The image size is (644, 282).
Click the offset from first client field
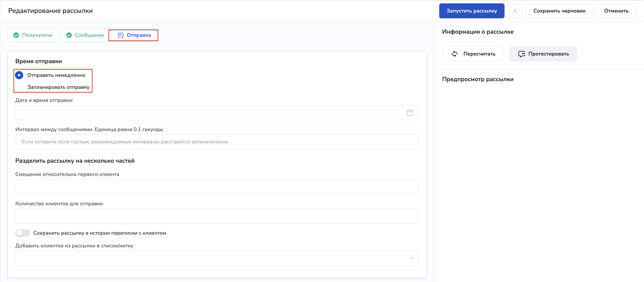217,187
